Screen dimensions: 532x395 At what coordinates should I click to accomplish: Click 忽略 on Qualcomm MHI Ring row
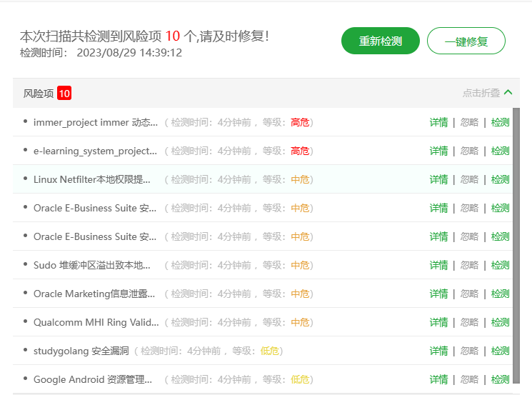point(469,322)
